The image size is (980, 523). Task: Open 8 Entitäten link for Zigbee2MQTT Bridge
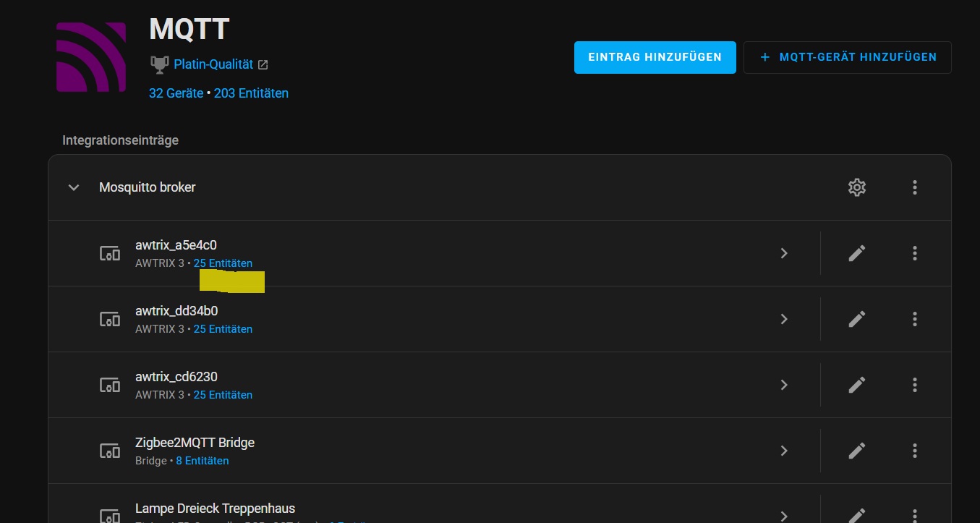coord(203,461)
